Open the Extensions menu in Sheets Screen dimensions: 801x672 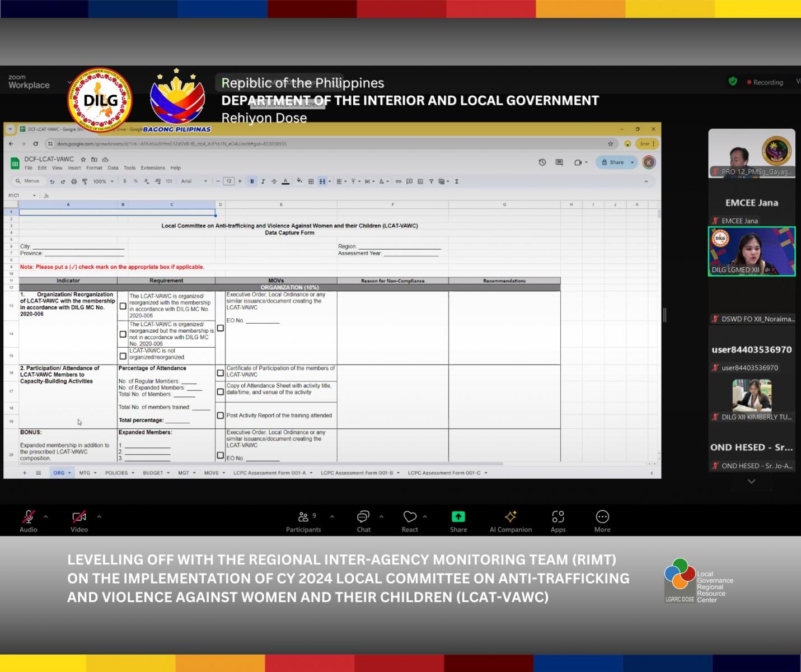tap(153, 168)
